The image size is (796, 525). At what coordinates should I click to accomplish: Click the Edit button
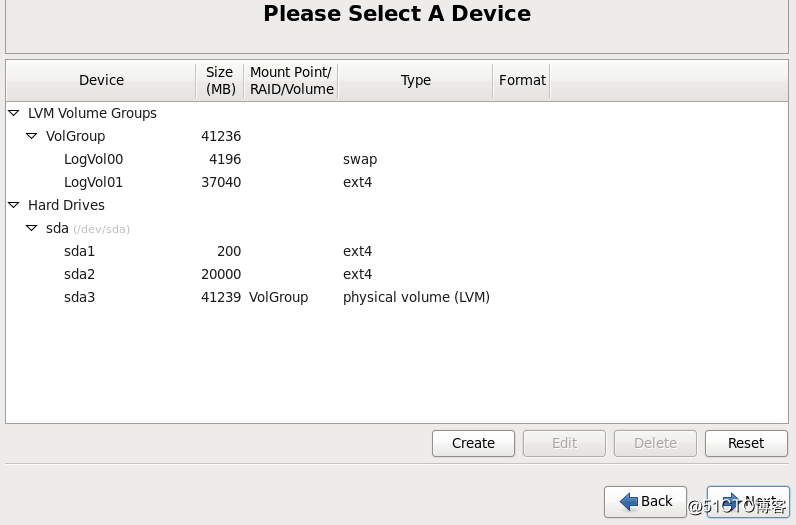point(564,443)
